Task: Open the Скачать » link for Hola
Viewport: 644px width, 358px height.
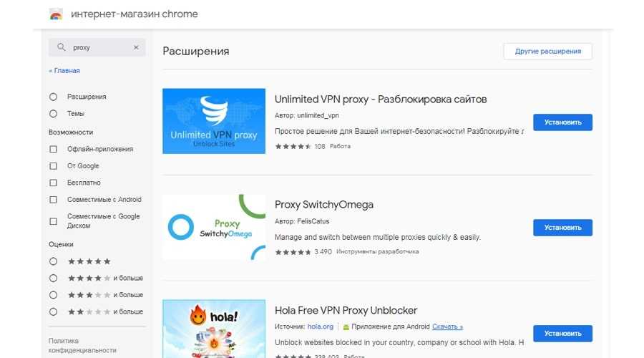Action: pyautogui.click(x=447, y=327)
